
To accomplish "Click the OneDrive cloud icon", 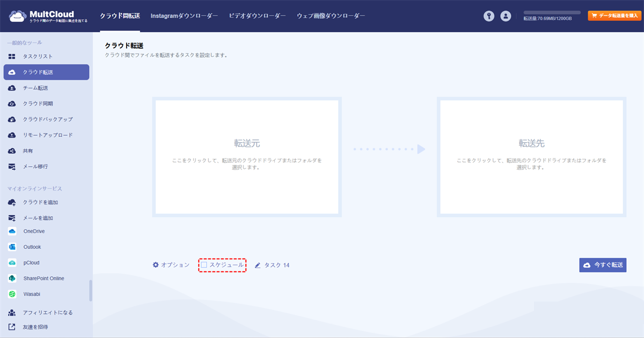I will (x=12, y=231).
